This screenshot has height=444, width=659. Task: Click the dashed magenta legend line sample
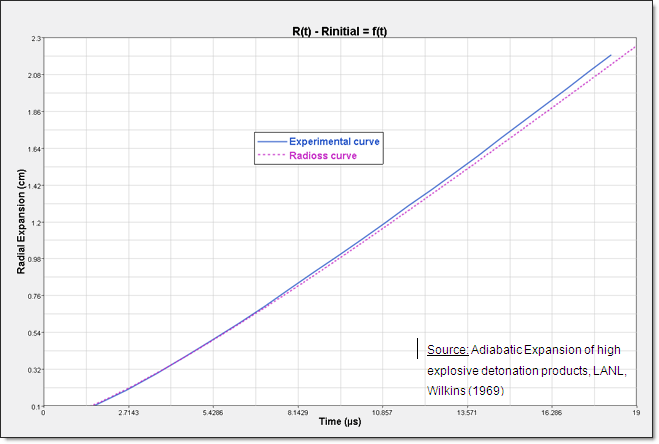(x=272, y=156)
